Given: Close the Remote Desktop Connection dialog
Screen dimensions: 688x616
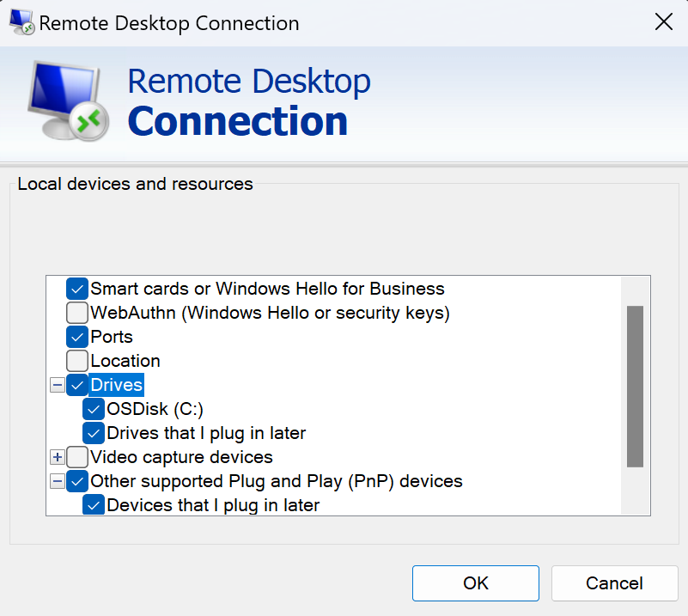Looking at the screenshot, I should [663, 21].
